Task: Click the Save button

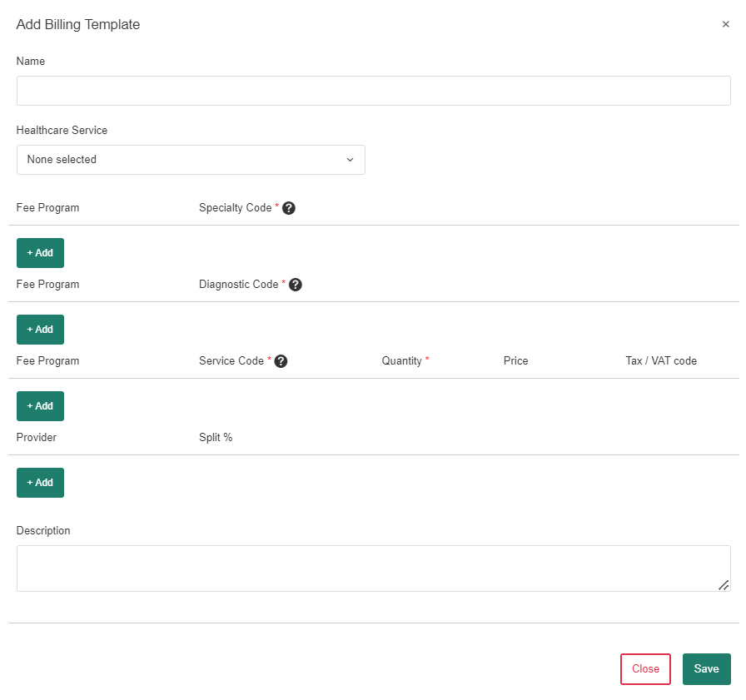Action: (x=707, y=669)
